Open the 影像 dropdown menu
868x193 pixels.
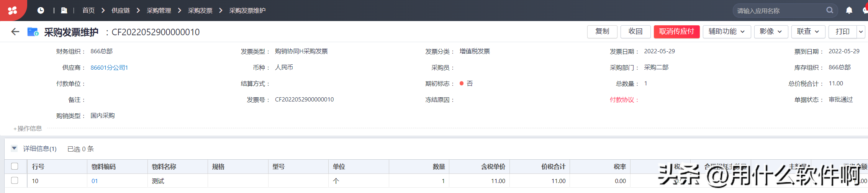[771, 31]
